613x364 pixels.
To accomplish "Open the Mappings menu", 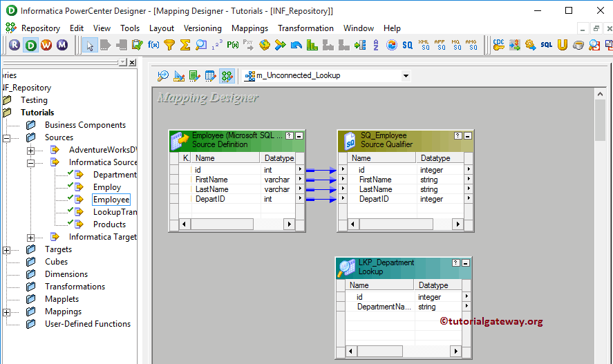I will pyautogui.click(x=249, y=28).
